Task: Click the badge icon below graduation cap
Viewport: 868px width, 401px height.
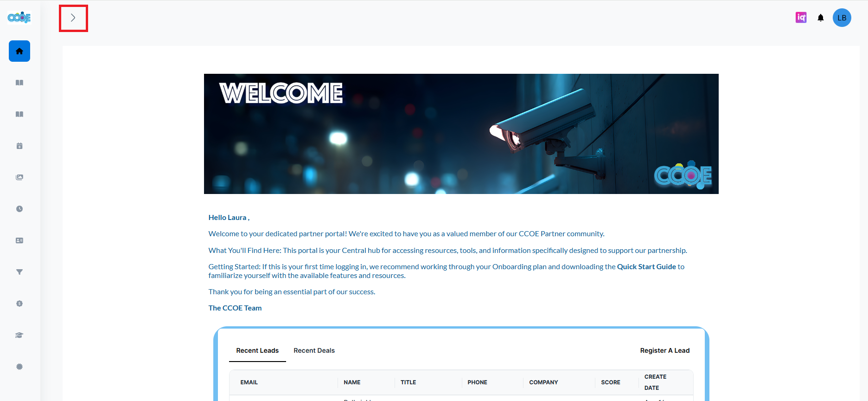Action: click(x=19, y=367)
